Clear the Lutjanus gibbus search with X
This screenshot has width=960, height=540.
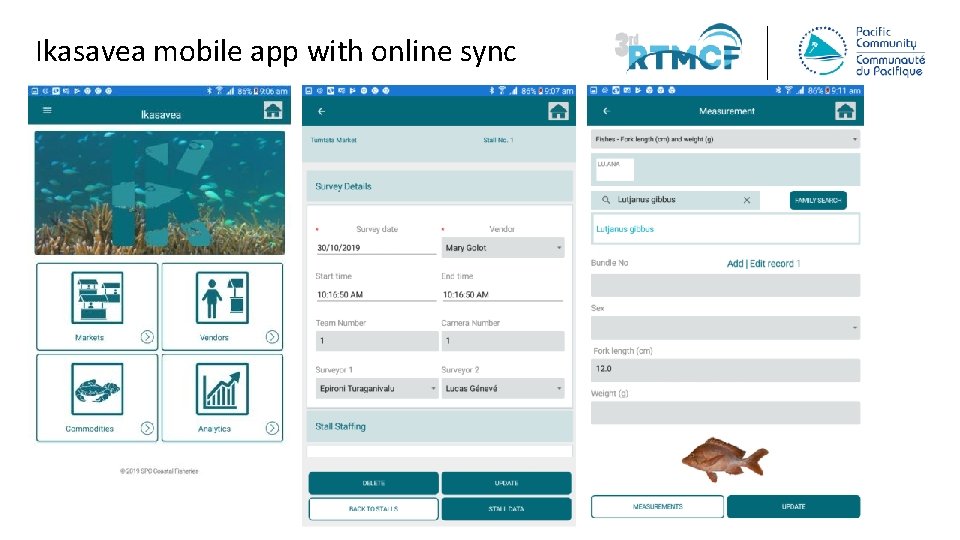pyautogui.click(x=746, y=200)
